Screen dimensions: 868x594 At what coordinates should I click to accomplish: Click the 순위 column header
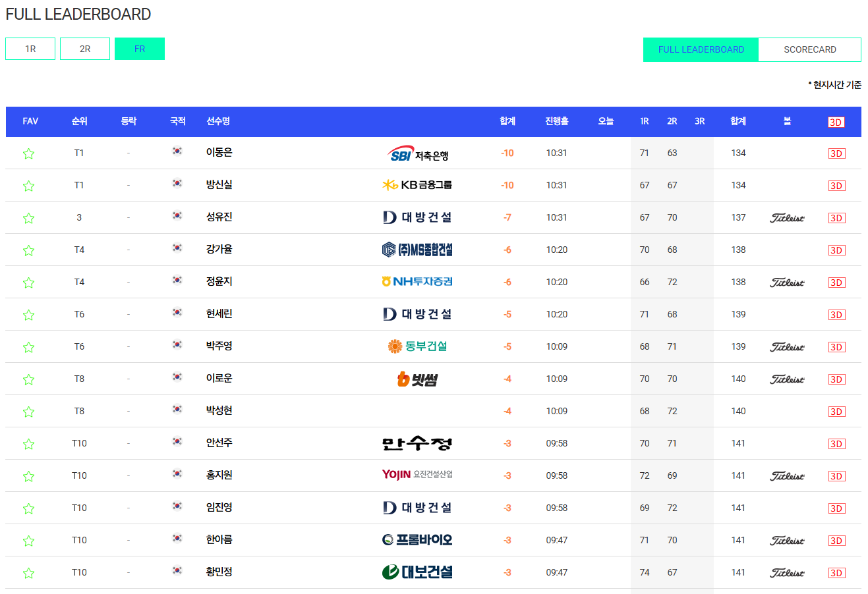79,121
